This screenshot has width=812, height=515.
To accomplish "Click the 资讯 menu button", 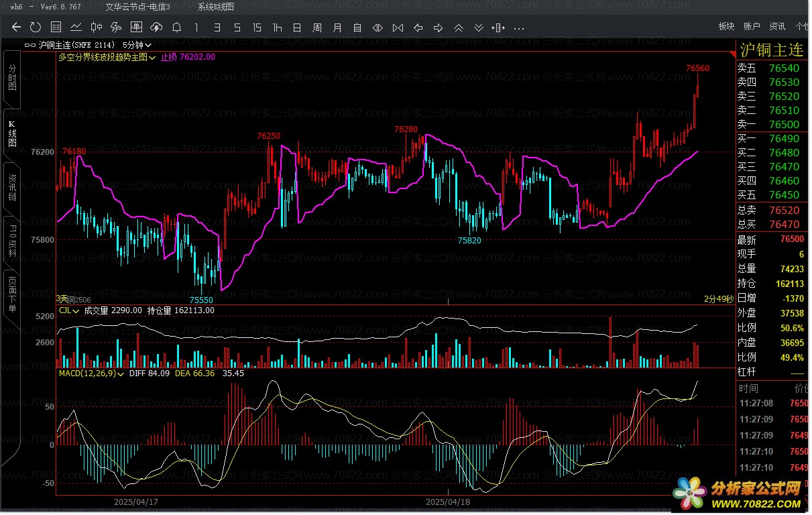I will pos(777,26).
